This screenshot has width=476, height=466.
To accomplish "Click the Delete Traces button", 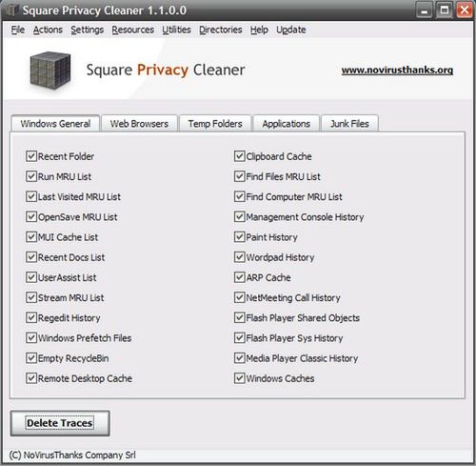I will click(x=60, y=423).
